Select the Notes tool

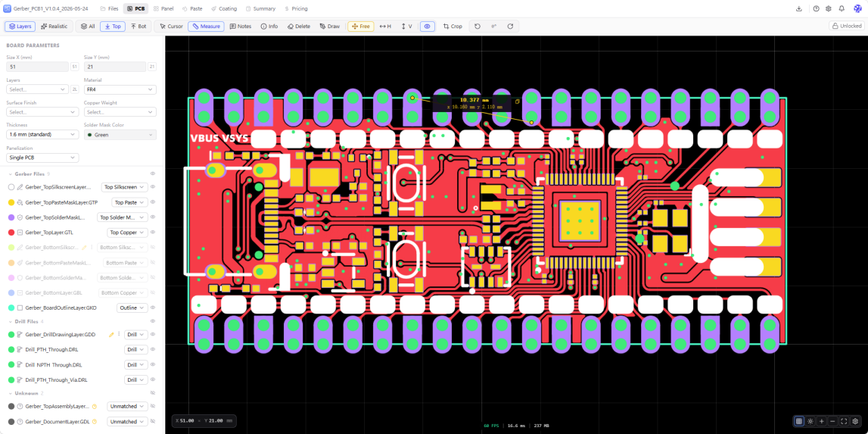[x=240, y=26]
